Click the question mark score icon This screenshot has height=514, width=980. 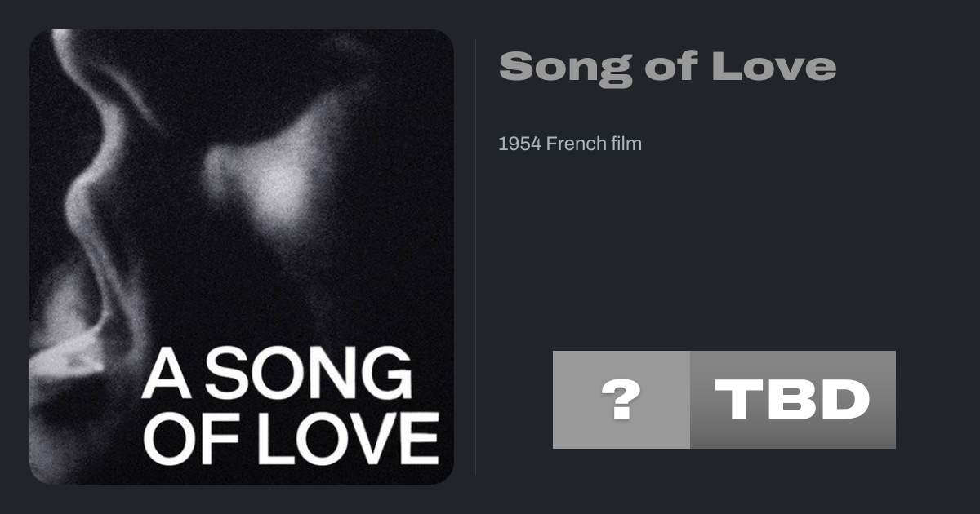tap(621, 400)
